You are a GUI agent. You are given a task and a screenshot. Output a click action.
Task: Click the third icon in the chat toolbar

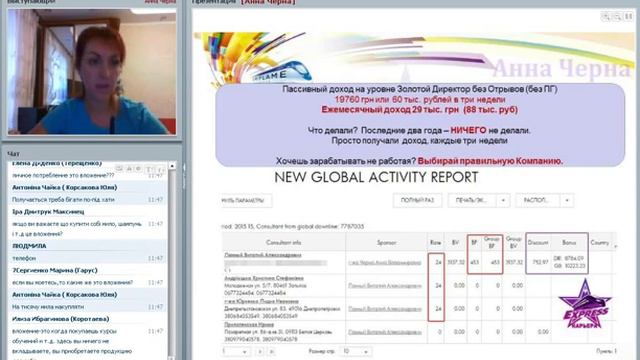[x=138, y=169]
